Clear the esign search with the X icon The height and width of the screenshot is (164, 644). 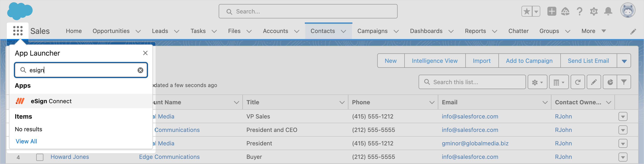pyautogui.click(x=140, y=70)
